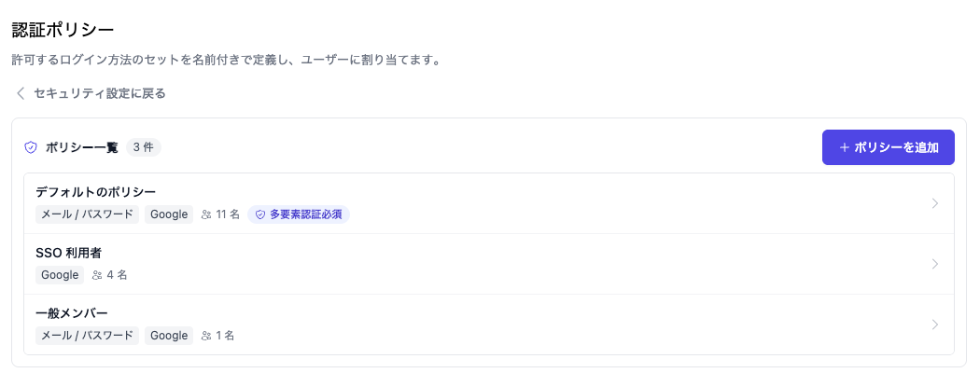980x373 pixels.
Task: Click the users icon next to 4 名
Action: (97, 275)
